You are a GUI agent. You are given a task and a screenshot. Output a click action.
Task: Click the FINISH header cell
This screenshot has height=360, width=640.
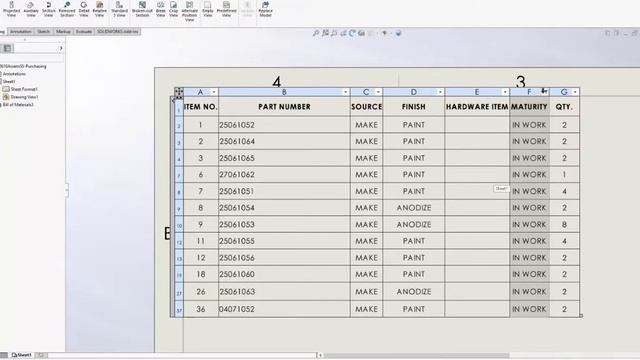(413, 107)
